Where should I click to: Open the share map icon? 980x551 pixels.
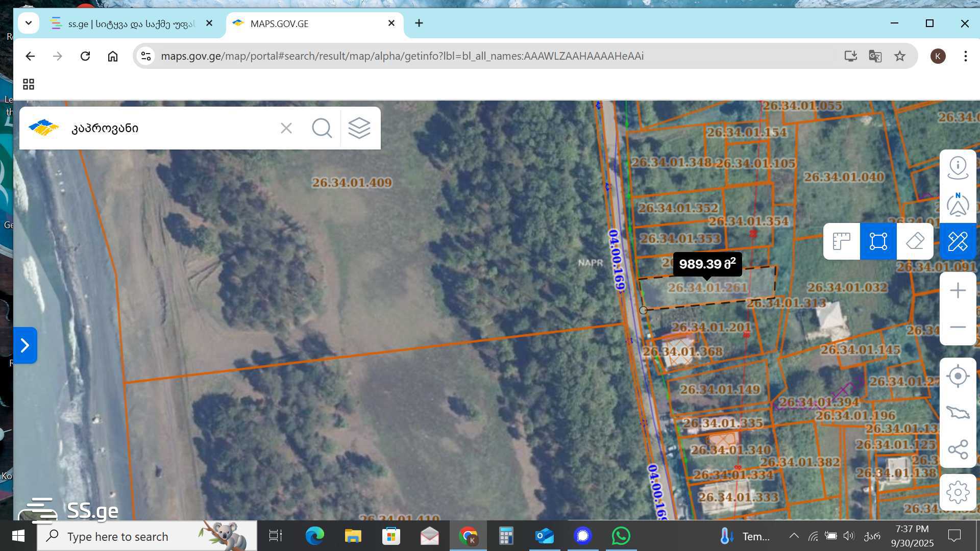958,449
